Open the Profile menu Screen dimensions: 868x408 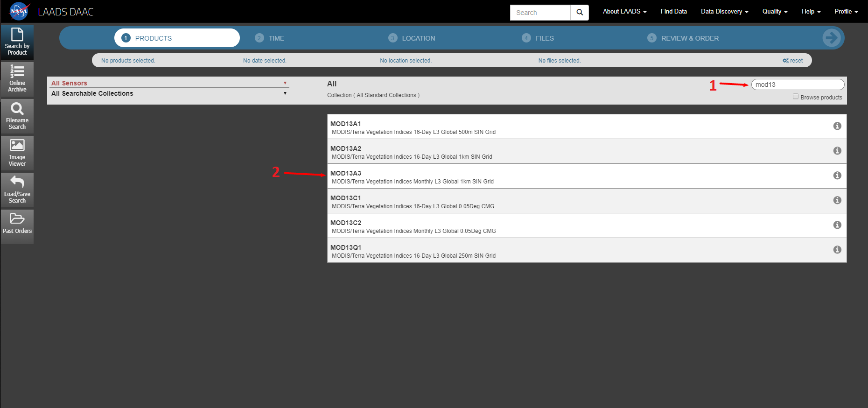click(846, 12)
